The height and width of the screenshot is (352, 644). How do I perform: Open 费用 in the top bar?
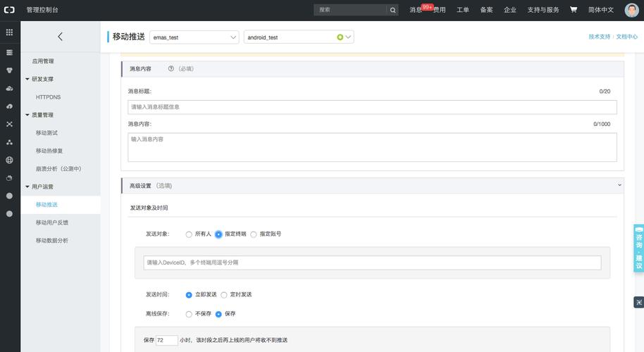click(440, 10)
